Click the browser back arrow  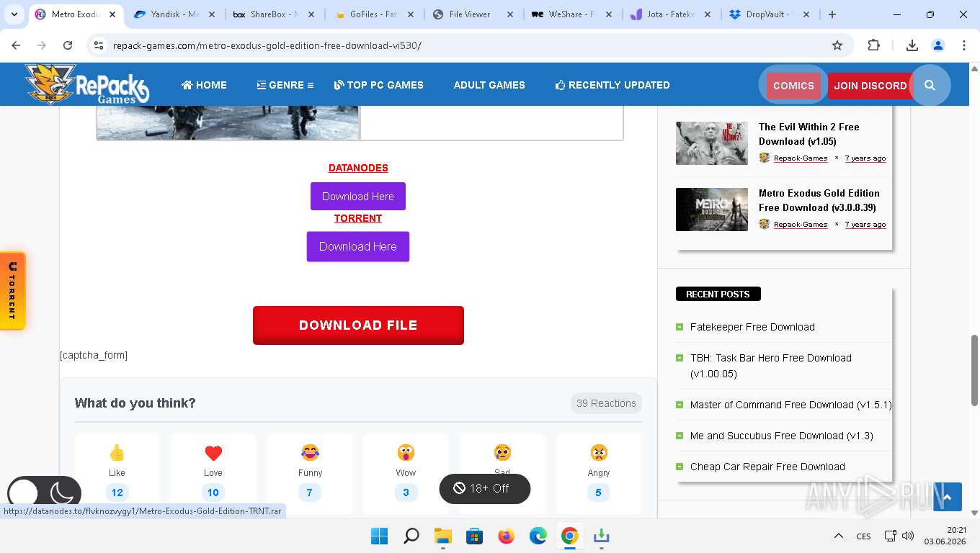tap(16, 45)
